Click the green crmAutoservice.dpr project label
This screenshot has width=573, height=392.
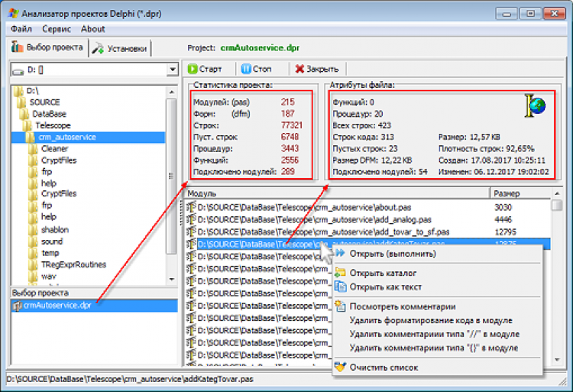(x=260, y=48)
